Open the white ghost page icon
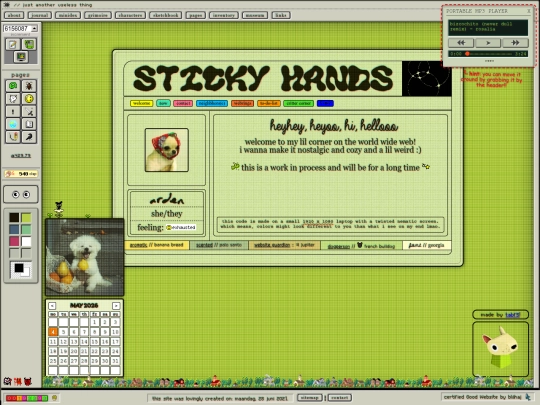 (x=13, y=99)
